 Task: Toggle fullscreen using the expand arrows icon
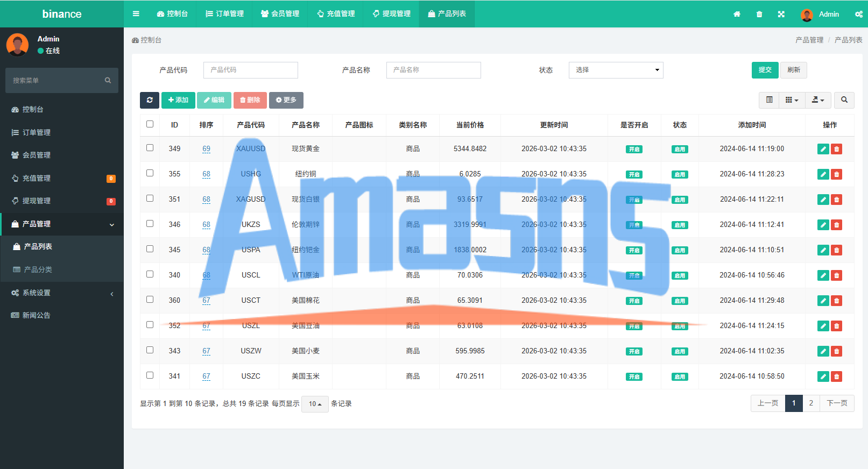(x=781, y=14)
